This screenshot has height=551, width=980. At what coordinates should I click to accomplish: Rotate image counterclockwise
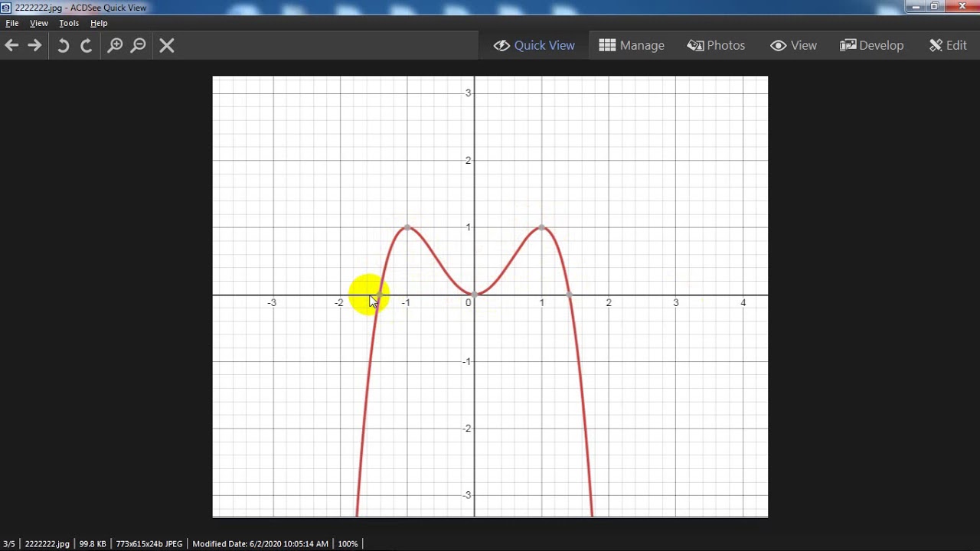[x=64, y=45]
